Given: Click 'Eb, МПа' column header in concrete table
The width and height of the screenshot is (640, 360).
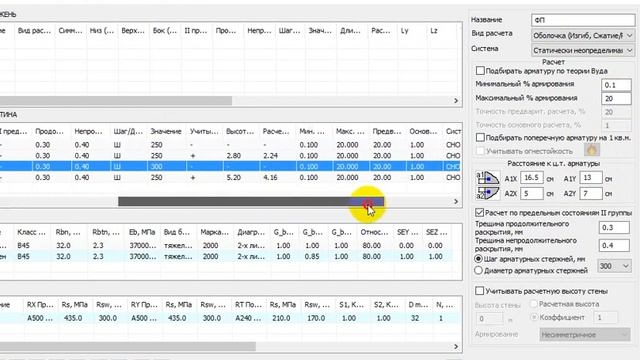Looking at the screenshot, I should tap(142, 232).
